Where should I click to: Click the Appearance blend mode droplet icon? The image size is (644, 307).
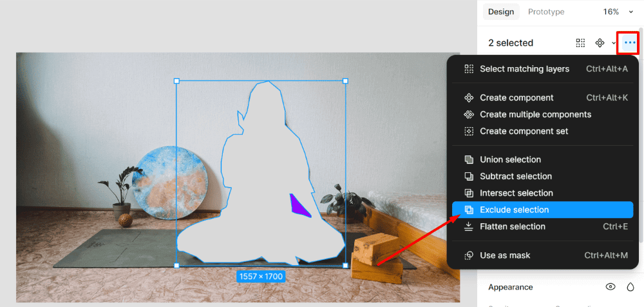(x=630, y=287)
